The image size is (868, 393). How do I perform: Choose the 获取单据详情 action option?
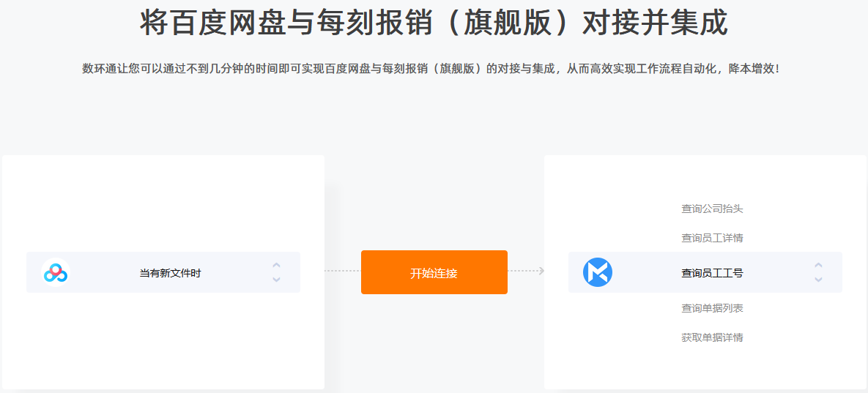(712, 337)
